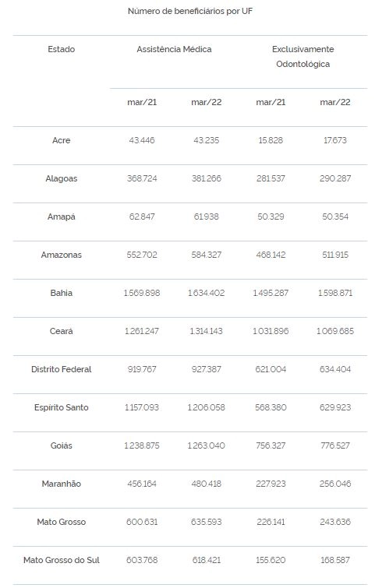Screen dimensions: 375x588
Task: Select the Amapá state name
Action: (x=61, y=217)
